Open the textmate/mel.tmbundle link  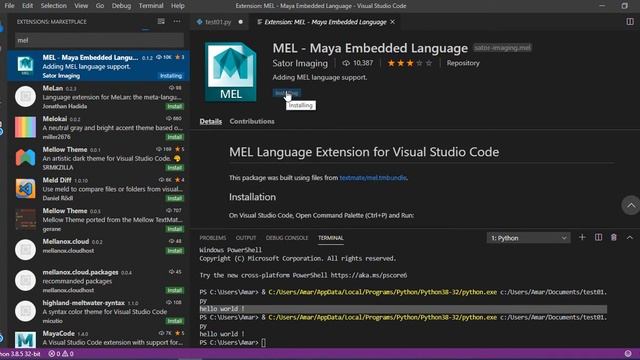tap(373, 178)
